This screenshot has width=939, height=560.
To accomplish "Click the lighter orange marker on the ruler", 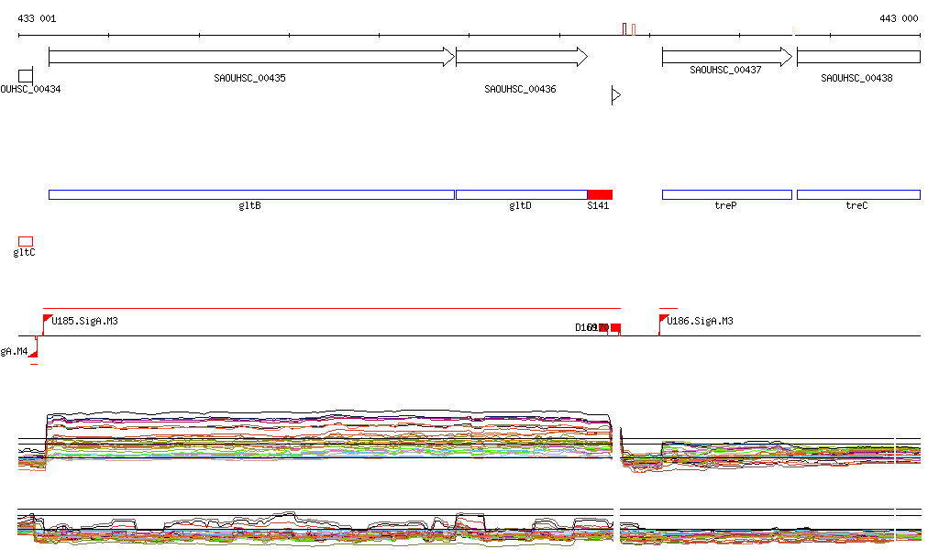I will (634, 29).
